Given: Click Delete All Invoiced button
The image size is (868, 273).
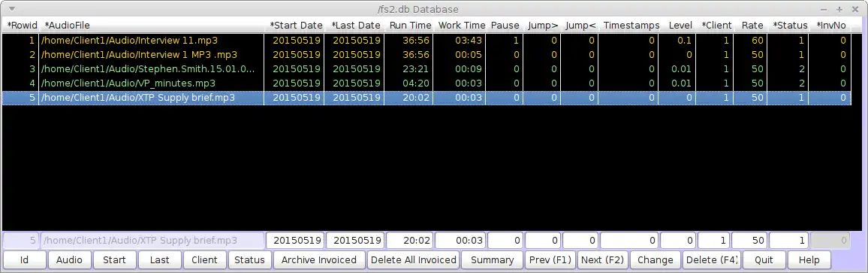Looking at the screenshot, I should (x=414, y=259).
